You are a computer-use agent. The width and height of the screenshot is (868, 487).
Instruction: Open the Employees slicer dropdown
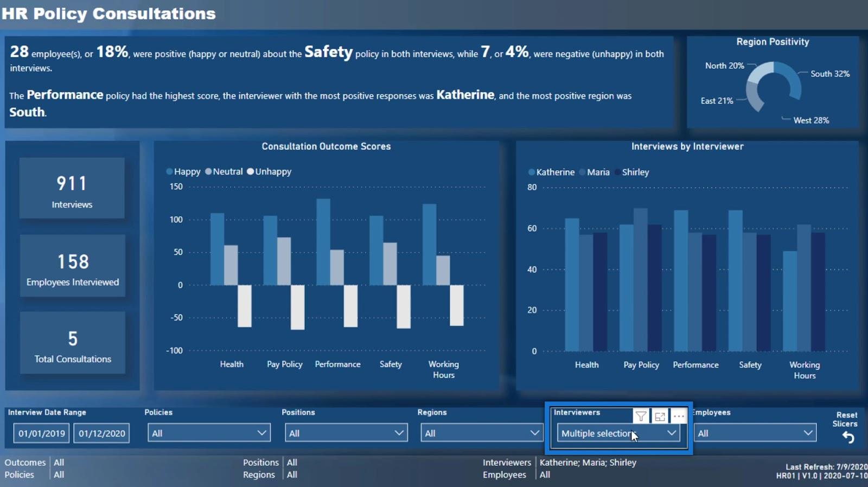pyautogui.click(x=755, y=433)
